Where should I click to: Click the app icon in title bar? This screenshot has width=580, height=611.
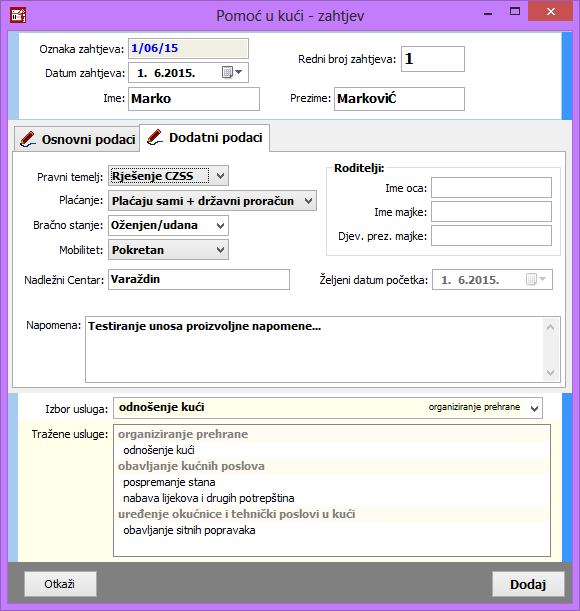click(18, 15)
